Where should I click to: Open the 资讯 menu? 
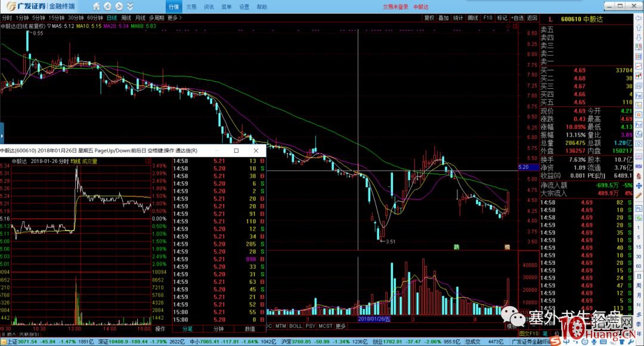coord(209,7)
